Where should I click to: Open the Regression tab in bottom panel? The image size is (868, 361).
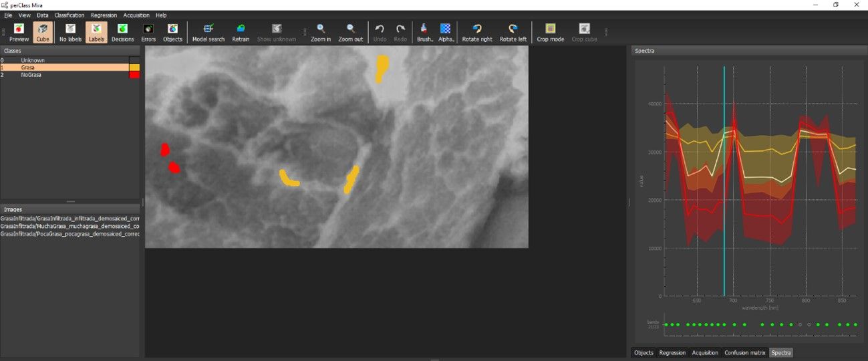(x=672, y=352)
